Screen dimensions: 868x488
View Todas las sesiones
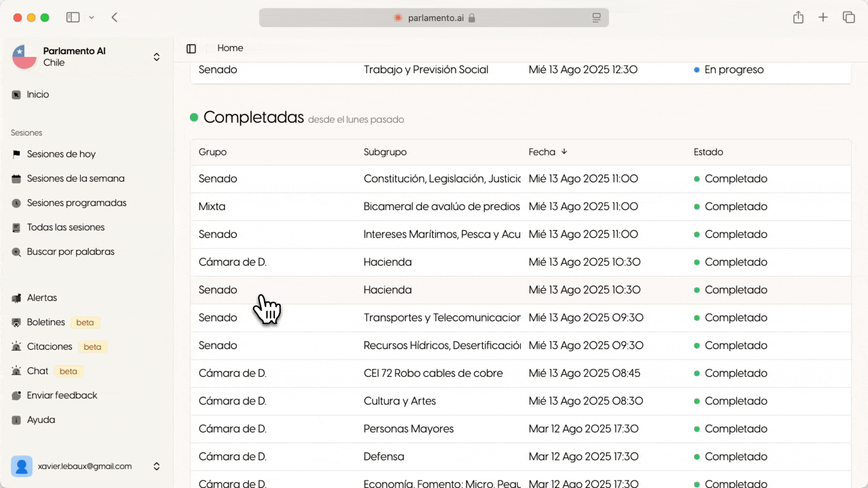(x=66, y=227)
